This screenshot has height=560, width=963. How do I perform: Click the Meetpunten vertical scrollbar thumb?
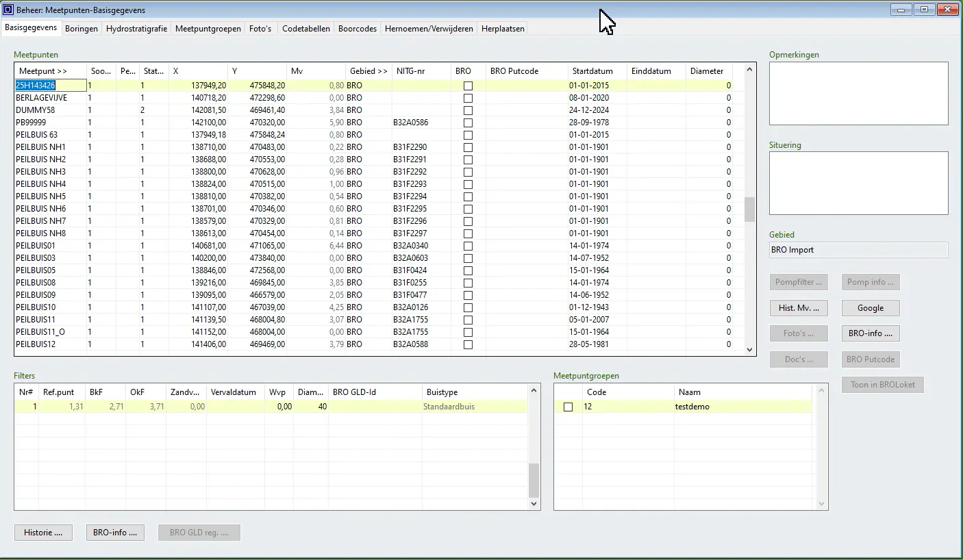pos(750,209)
